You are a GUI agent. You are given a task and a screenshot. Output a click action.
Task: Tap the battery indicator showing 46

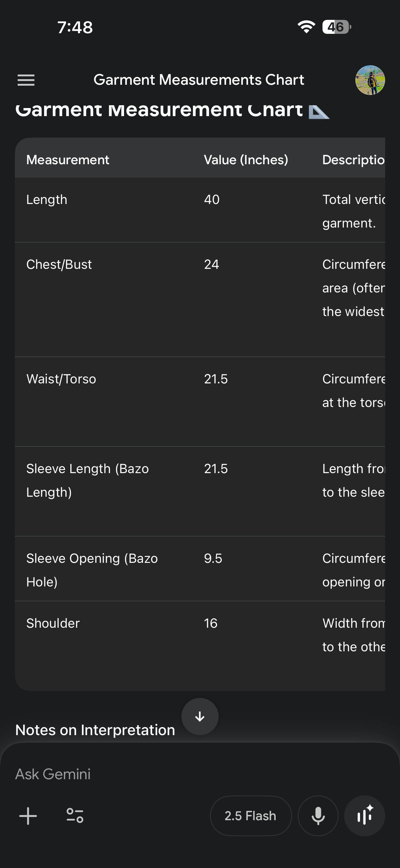(x=336, y=27)
